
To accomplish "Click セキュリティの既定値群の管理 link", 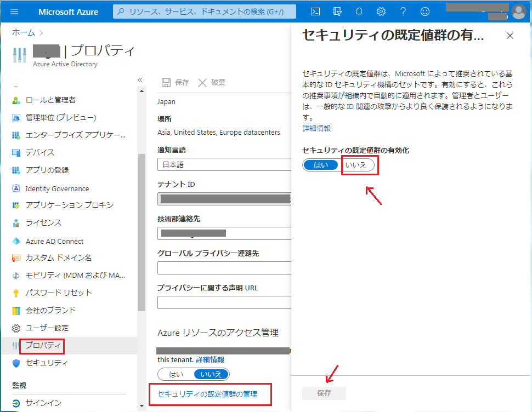I will pos(207,394).
